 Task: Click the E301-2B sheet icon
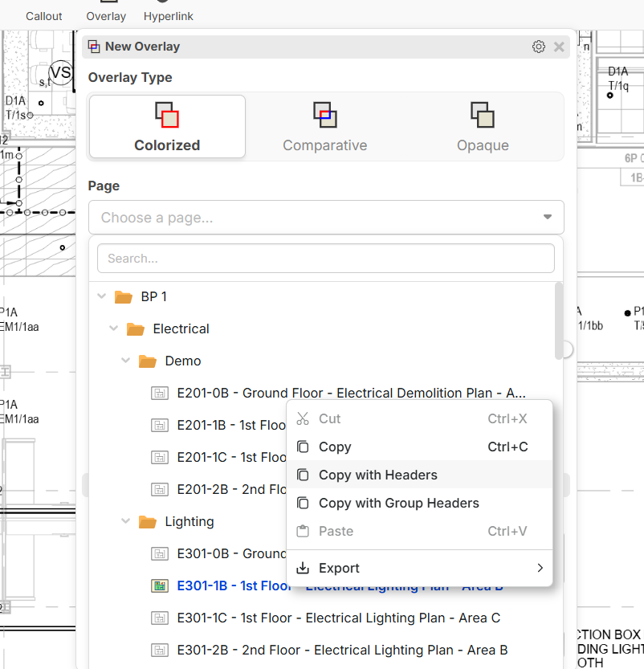coord(159,650)
